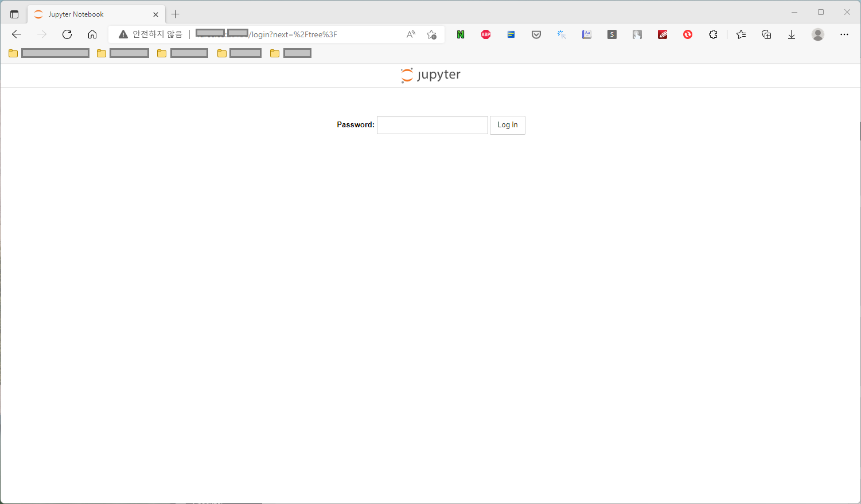Open the Adblock Plus extension
This screenshot has width=861, height=504.
click(x=486, y=34)
